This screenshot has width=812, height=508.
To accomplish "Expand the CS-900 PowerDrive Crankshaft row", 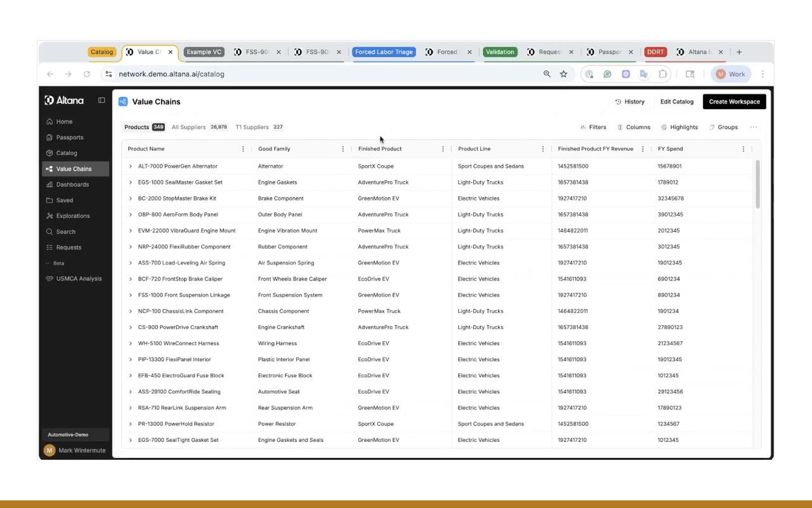I will (x=131, y=328).
